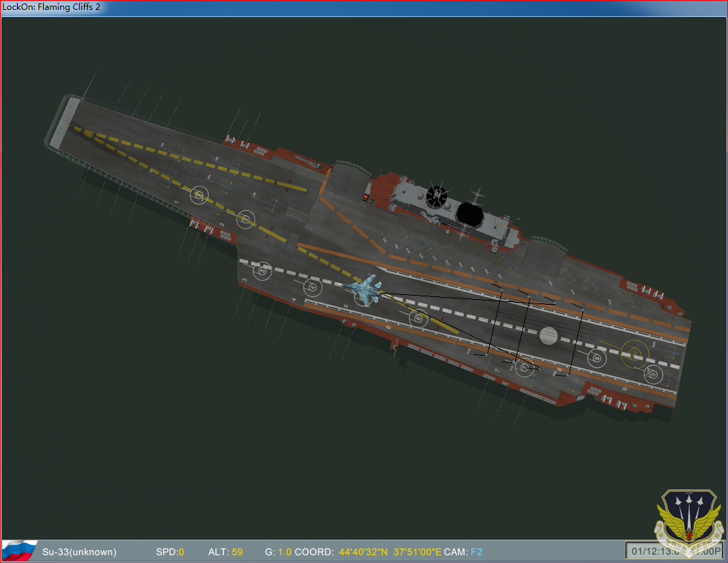
Task: Click the G-load value "1.0"
Action: tap(285, 552)
